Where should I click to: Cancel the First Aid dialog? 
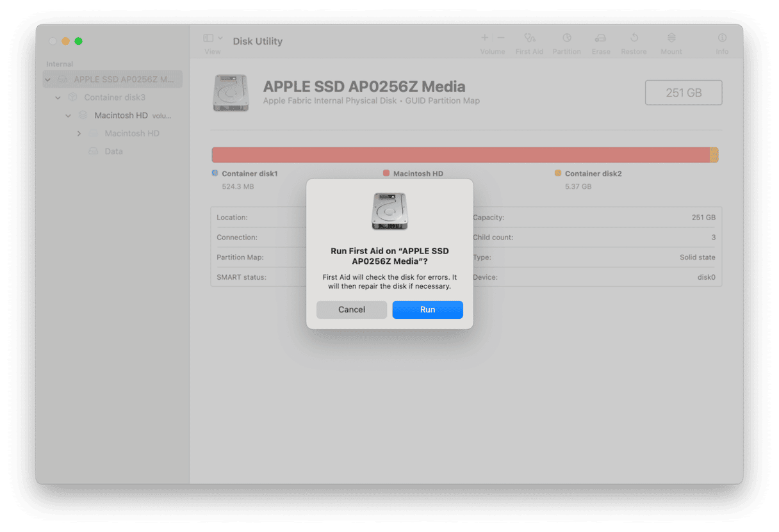pyautogui.click(x=352, y=310)
